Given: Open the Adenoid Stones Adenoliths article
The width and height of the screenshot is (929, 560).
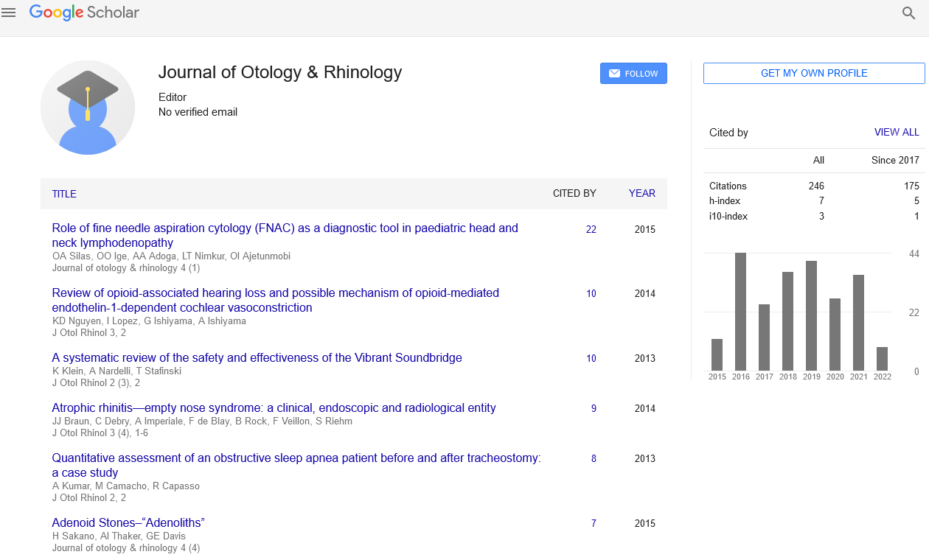Looking at the screenshot, I should [x=128, y=522].
